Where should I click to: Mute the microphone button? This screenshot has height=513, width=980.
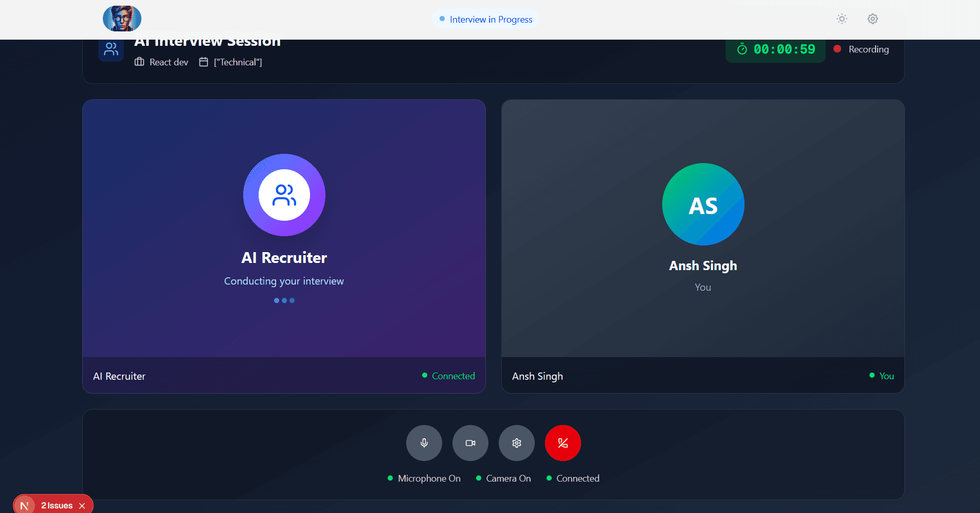pos(424,443)
